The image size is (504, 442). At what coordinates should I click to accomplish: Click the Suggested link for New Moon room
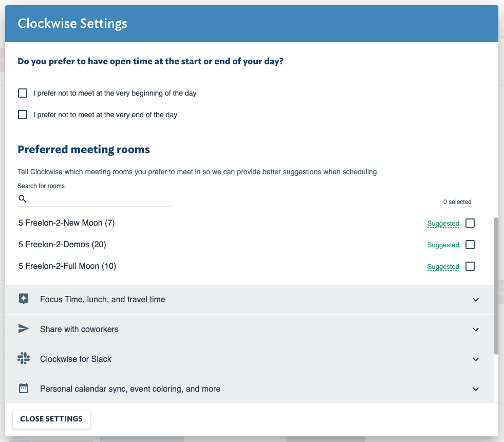tap(443, 224)
